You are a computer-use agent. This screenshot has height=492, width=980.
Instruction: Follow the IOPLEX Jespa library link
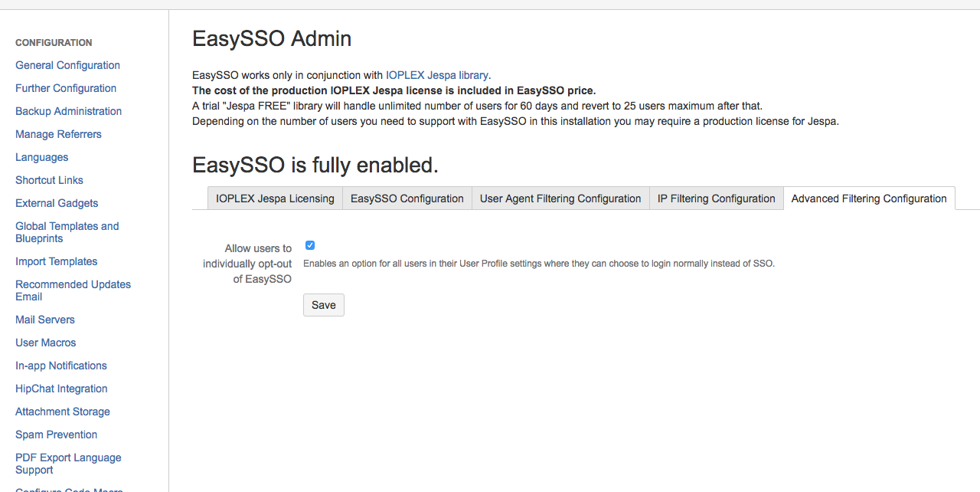437,75
